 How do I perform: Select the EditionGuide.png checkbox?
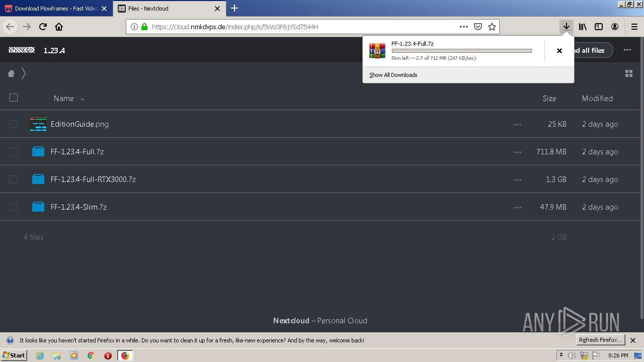coord(14,124)
